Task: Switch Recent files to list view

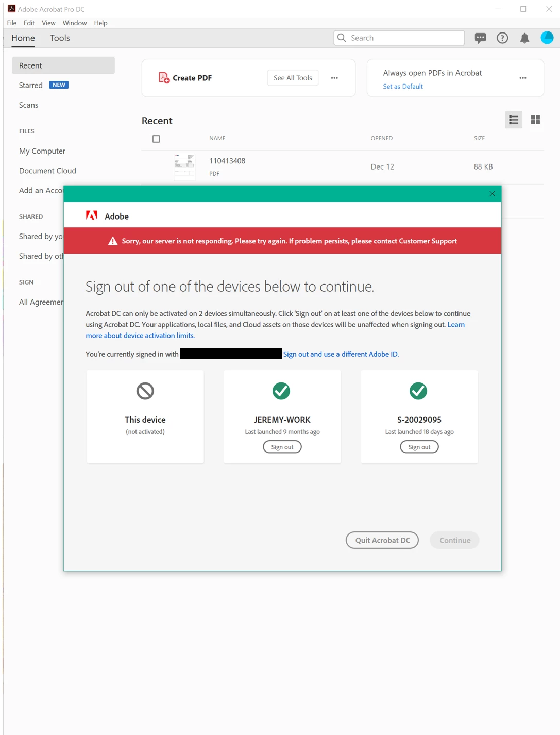Action: click(x=514, y=120)
